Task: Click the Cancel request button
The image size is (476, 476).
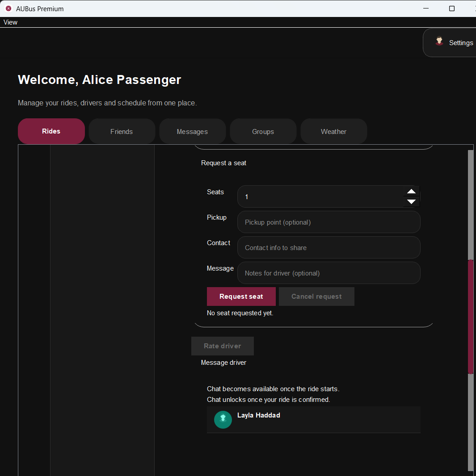Action: [316, 296]
